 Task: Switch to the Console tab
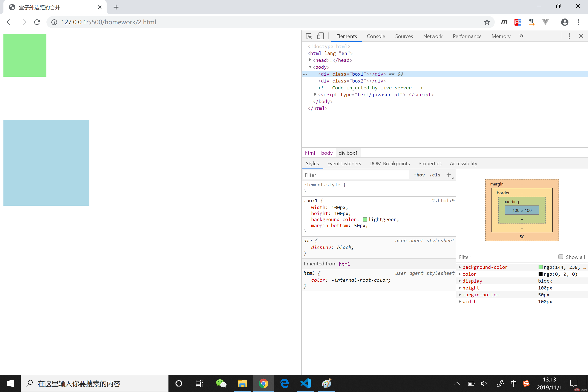pos(376,36)
